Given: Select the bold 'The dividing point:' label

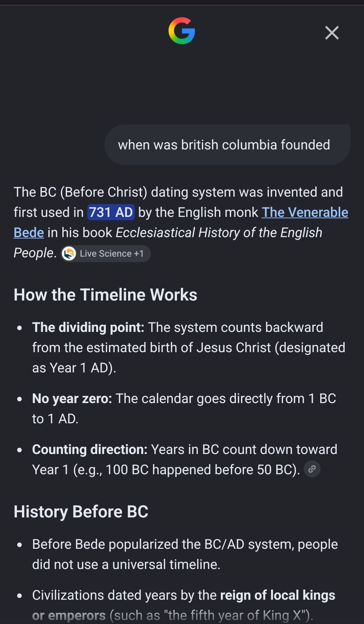Looking at the screenshot, I should 88,328.
